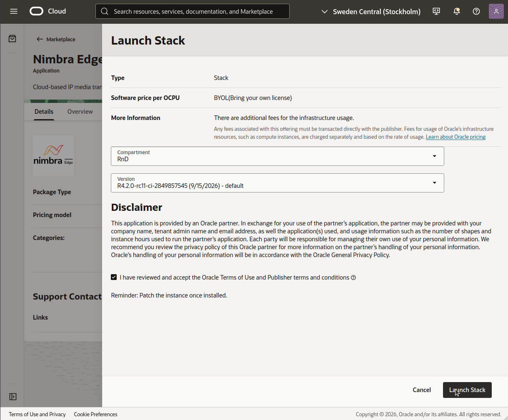Image resolution: width=508 pixels, height=420 pixels.
Task: Open Cookie Preferences link
Action: (95, 414)
